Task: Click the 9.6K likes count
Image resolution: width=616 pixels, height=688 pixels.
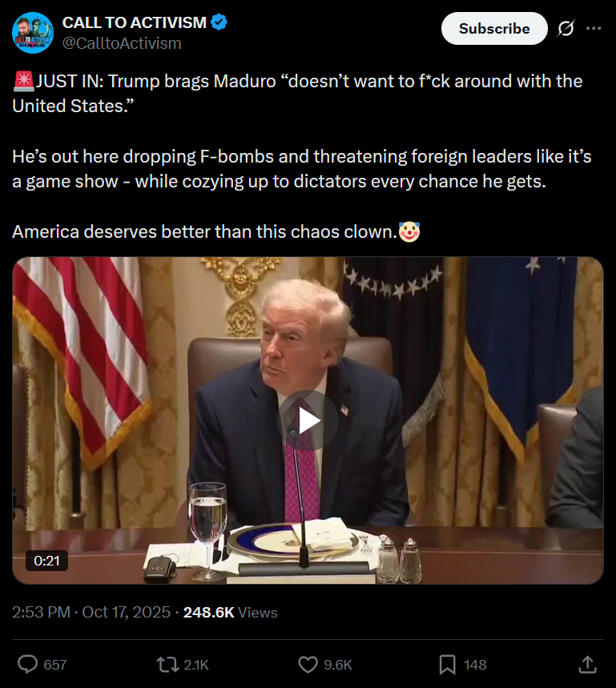Action: tap(338, 665)
